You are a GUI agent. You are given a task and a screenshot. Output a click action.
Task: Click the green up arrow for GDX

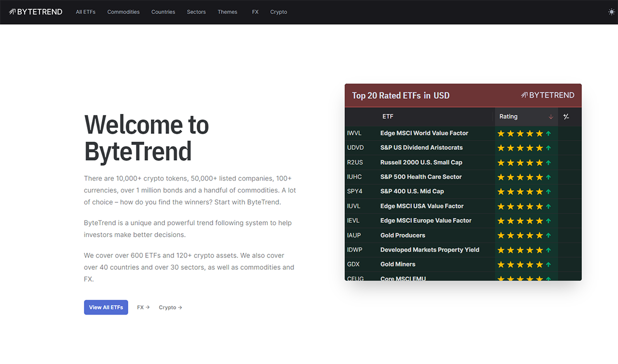548,265
